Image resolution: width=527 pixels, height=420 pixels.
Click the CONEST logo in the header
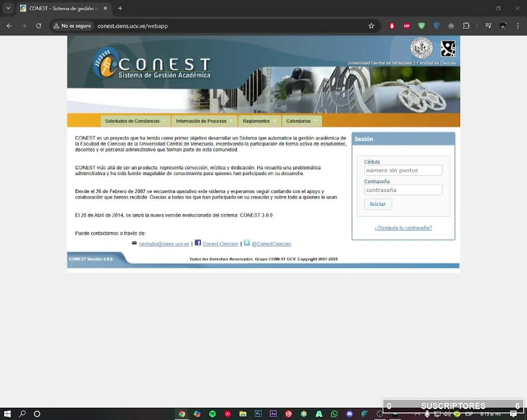tap(152, 64)
